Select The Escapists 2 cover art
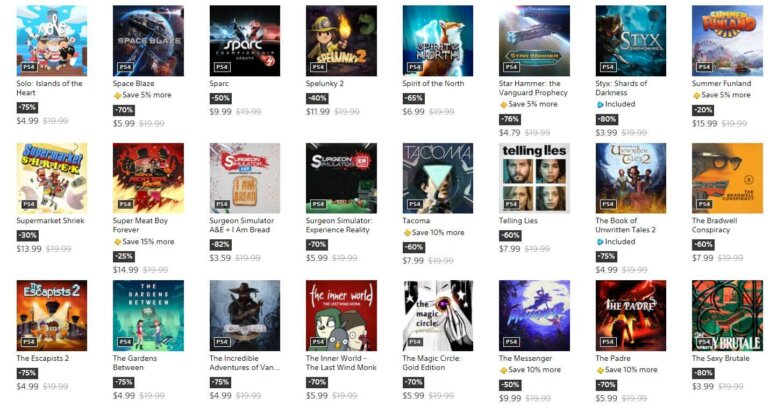This screenshot has height=420, width=777. (x=52, y=315)
